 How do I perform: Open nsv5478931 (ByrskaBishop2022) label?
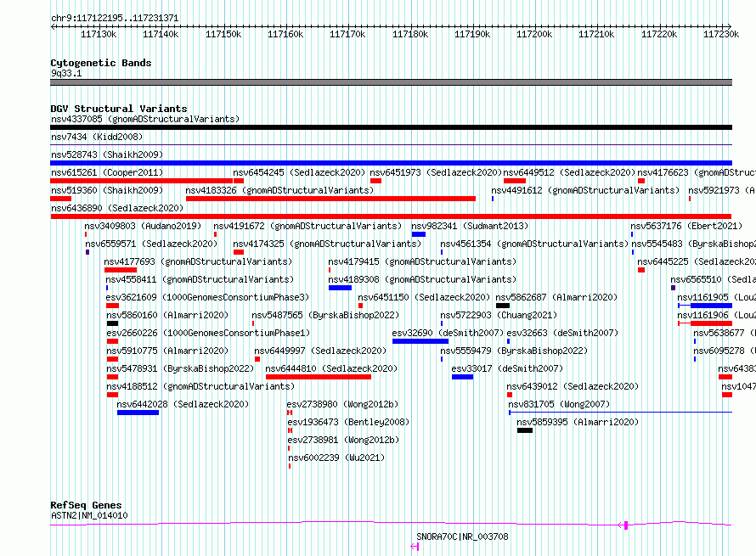point(180,368)
